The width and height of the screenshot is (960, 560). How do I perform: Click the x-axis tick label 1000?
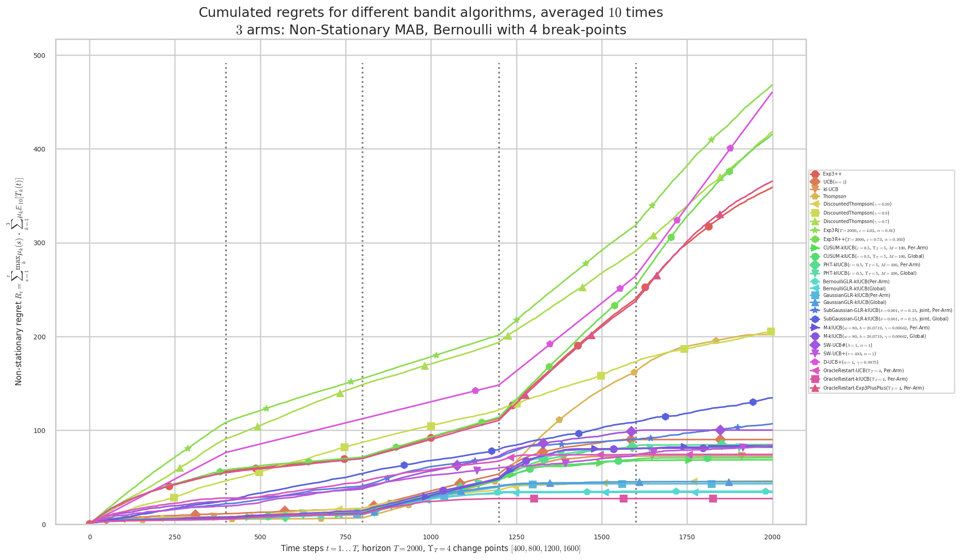click(431, 536)
